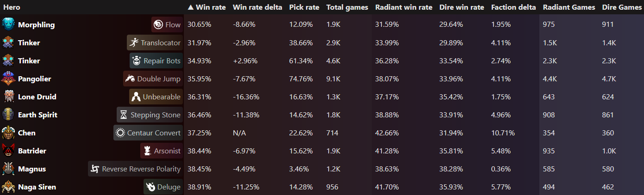The width and height of the screenshot is (644, 195).
Task: Click the Pangolier hero portrait icon
Action: click(8, 79)
